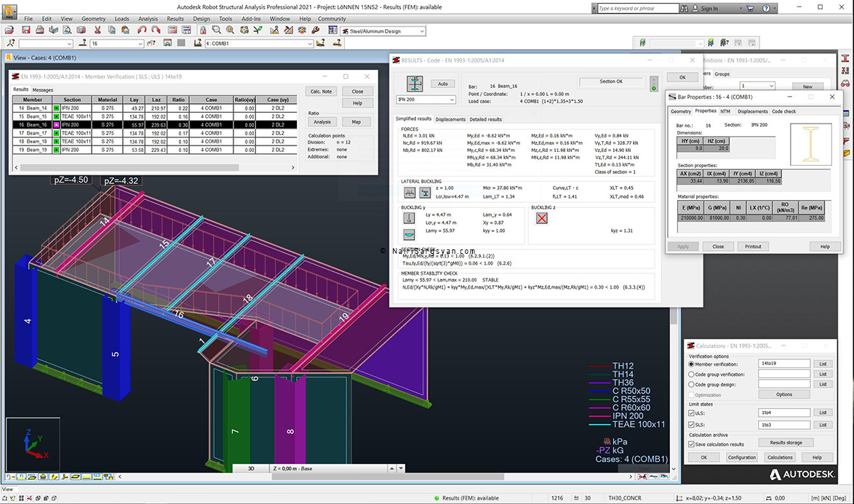The height and width of the screenshot is (504, 854).
Task: Click the Print Preview magnifier page icon
Action: tap(66, 31)
